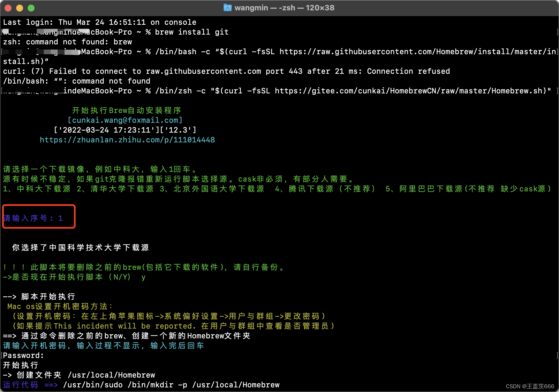Click the '开始执行' line

[21, 365]
